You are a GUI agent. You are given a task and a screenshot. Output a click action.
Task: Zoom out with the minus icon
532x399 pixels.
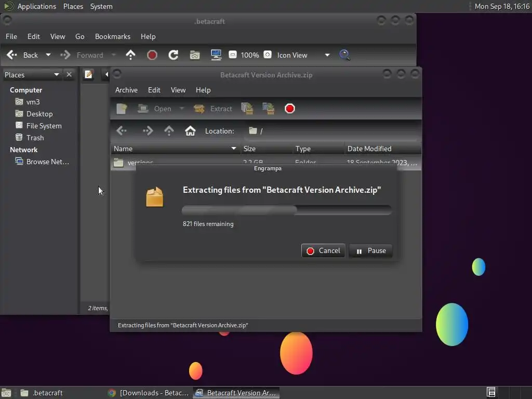click(x=233, y=55)
